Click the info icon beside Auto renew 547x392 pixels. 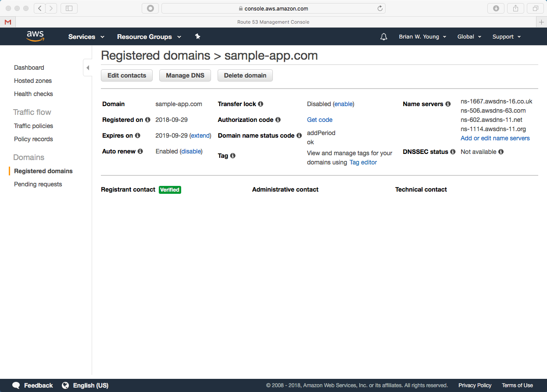pyautogui.click(x=140, y=151)
